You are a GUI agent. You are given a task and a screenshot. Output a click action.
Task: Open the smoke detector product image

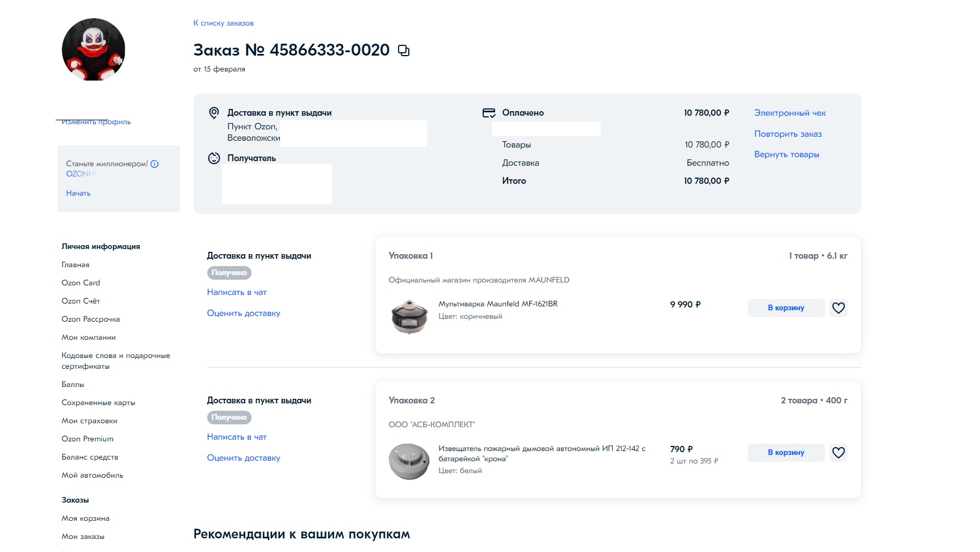click(409, 461)
